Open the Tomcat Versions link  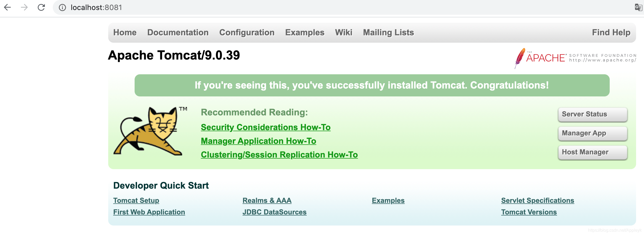point(529,212)
